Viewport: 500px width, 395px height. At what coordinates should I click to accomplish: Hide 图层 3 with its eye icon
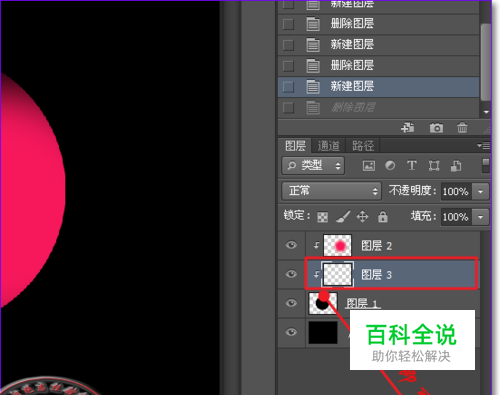tap(291, 274)
